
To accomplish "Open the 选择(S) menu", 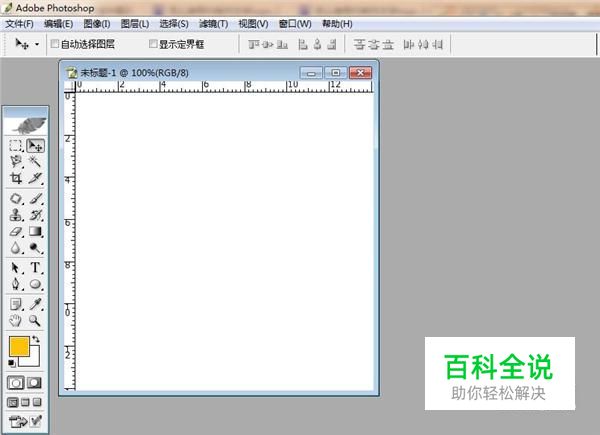I will coord(174,24).
